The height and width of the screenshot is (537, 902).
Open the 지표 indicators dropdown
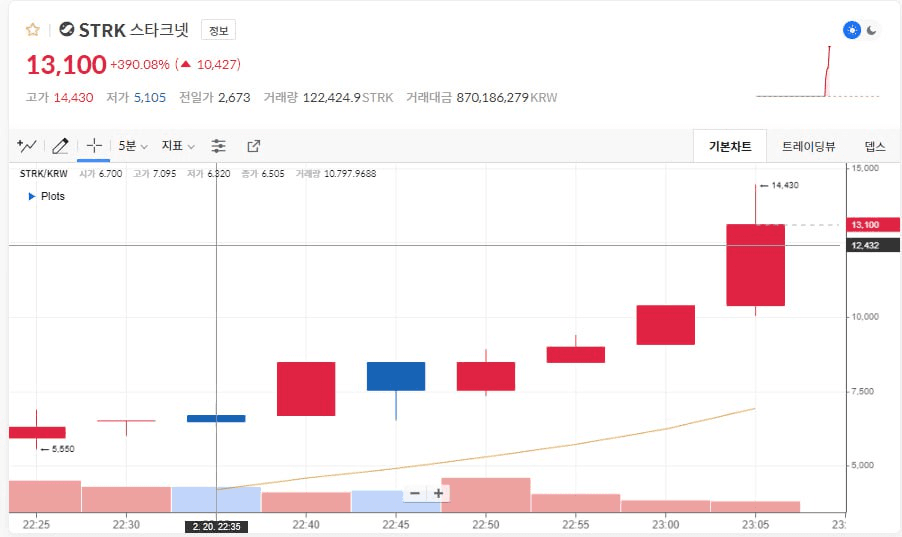click(178, 146)
